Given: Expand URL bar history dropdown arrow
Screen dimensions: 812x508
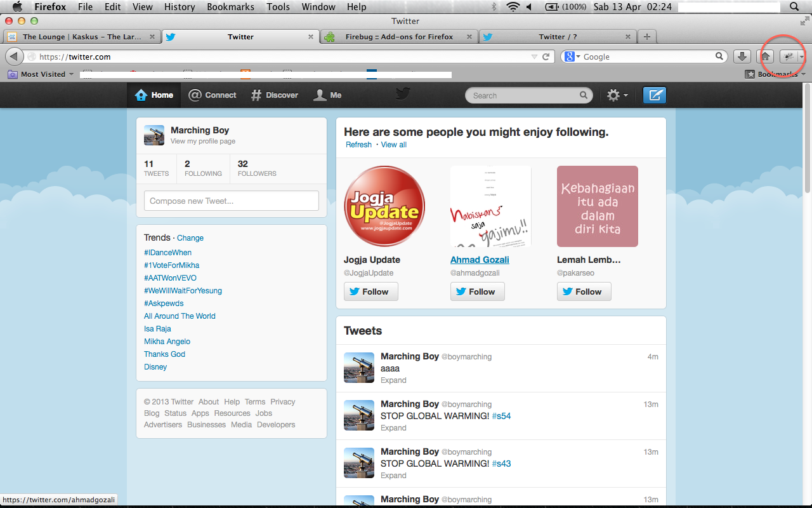Looking at the screenshot, I should (534, 57).
